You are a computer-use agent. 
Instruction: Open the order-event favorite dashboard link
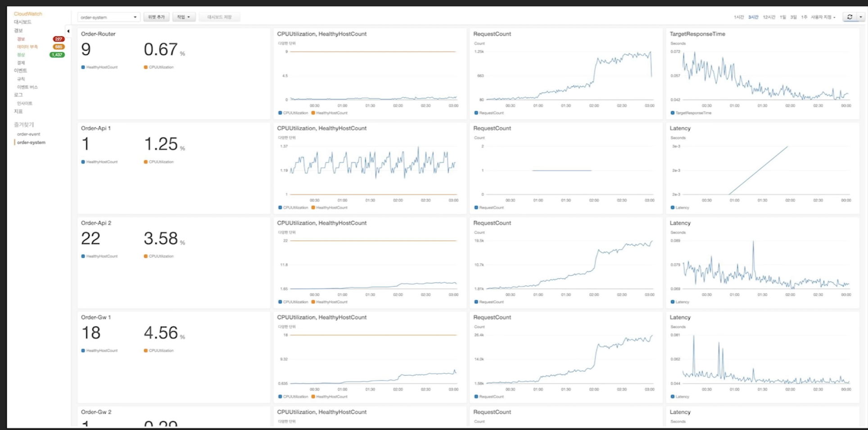click(28, 134)
